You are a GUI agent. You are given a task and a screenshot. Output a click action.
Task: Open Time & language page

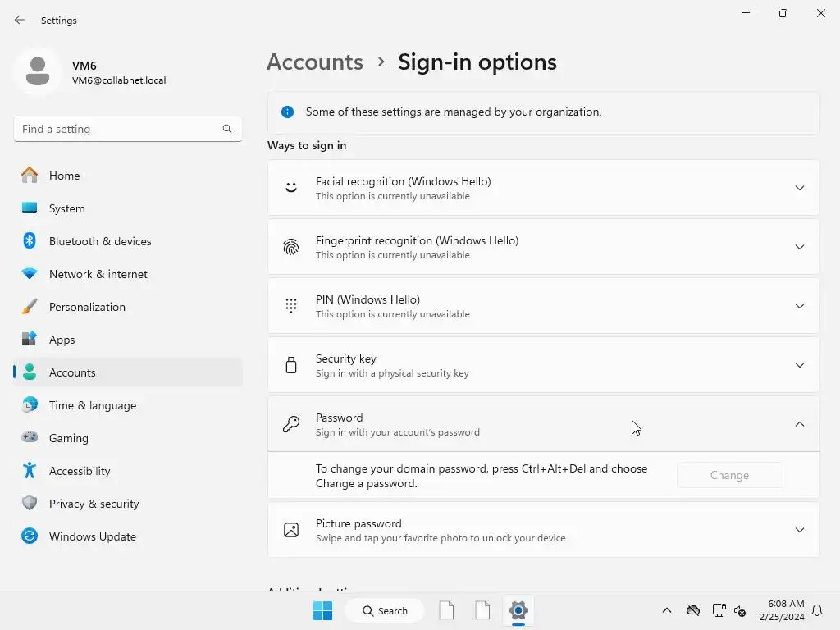tap(128, 405)
